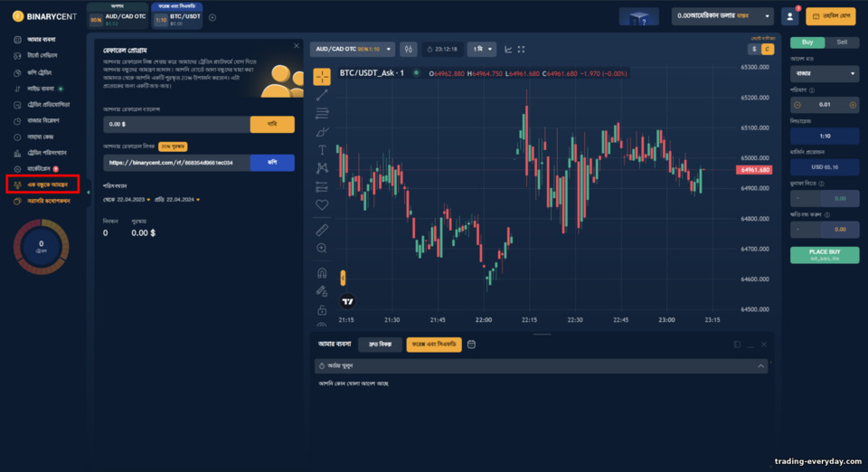Select the ruler measure tool
This screenshot has width=868, height=472.
[x=322, y=230]
